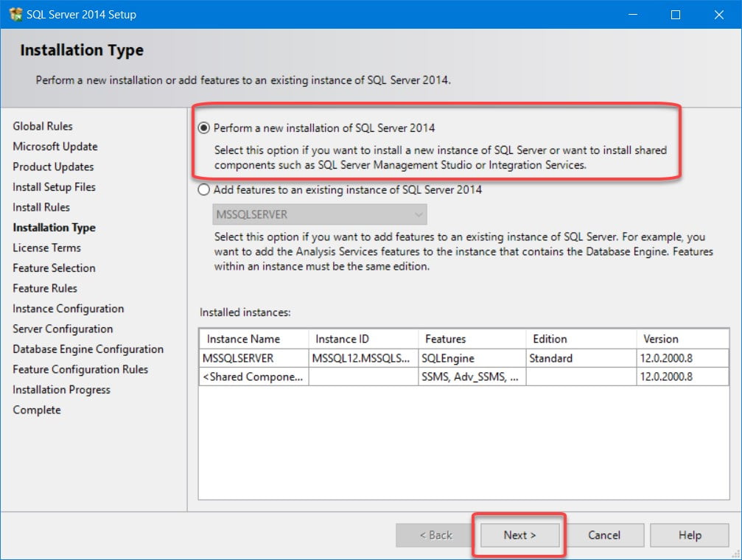Select License Terms step in sidebar
Image resolution: width=742 pixels, height=560 pixels.
47,248
